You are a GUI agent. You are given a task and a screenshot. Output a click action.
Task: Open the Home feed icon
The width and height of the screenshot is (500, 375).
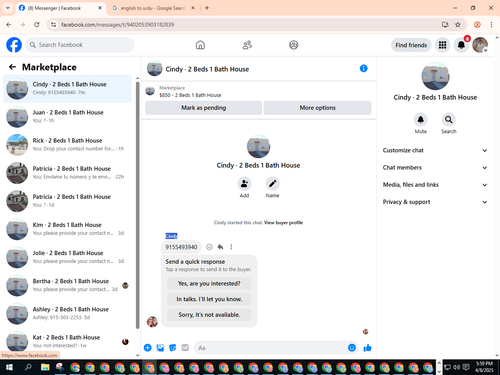pos(200,45)
